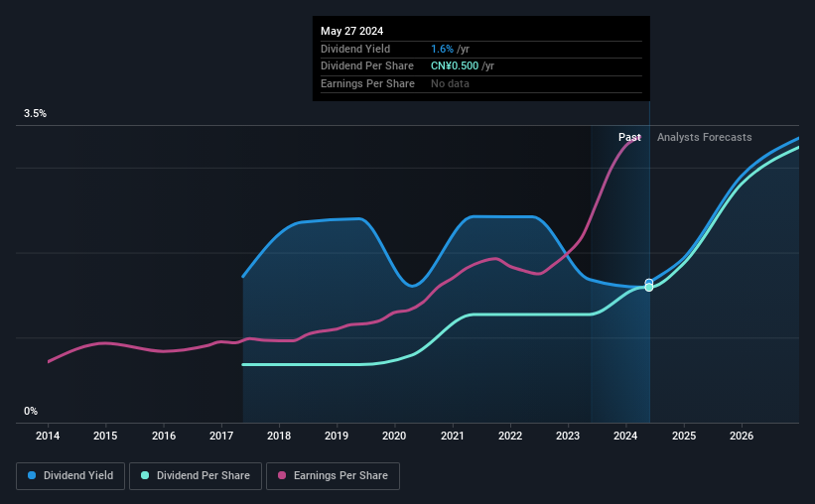
Task: Click the CN¥0.500 Dividend Per Share value
Action: (x=455, y=66)
